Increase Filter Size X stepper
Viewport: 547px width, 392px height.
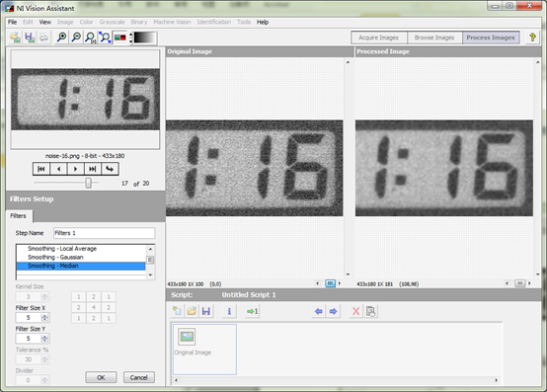tap(44, 316)
